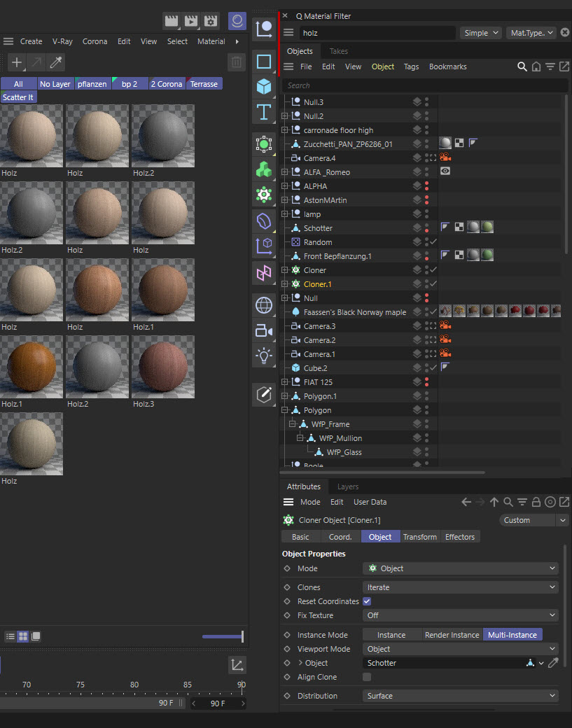The height and width of the screenshot is (728, 572).
Task: Click the Light bulb icon in toolbar
Action: pyautogui.click(x=264, y=356)
